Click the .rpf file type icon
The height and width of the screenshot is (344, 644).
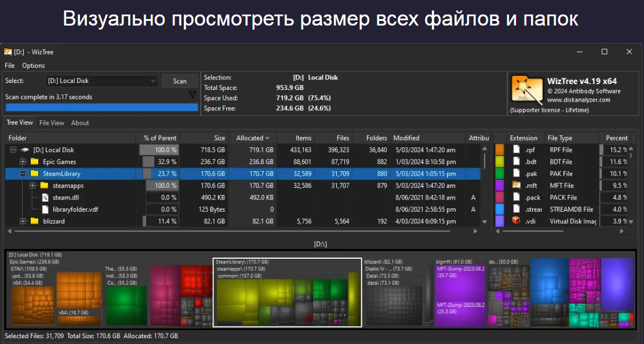[x=516, y=150]
